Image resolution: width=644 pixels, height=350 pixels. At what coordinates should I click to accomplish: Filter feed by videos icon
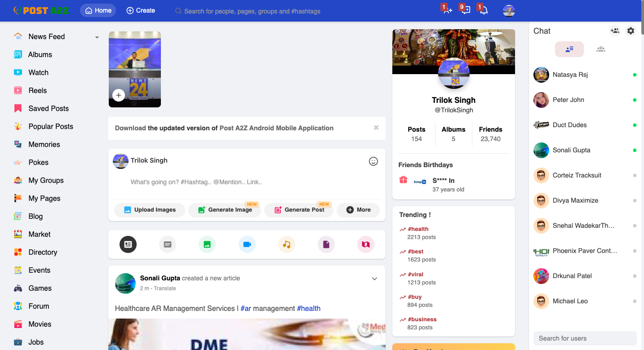pyautogui.click(x=247, y=244)
